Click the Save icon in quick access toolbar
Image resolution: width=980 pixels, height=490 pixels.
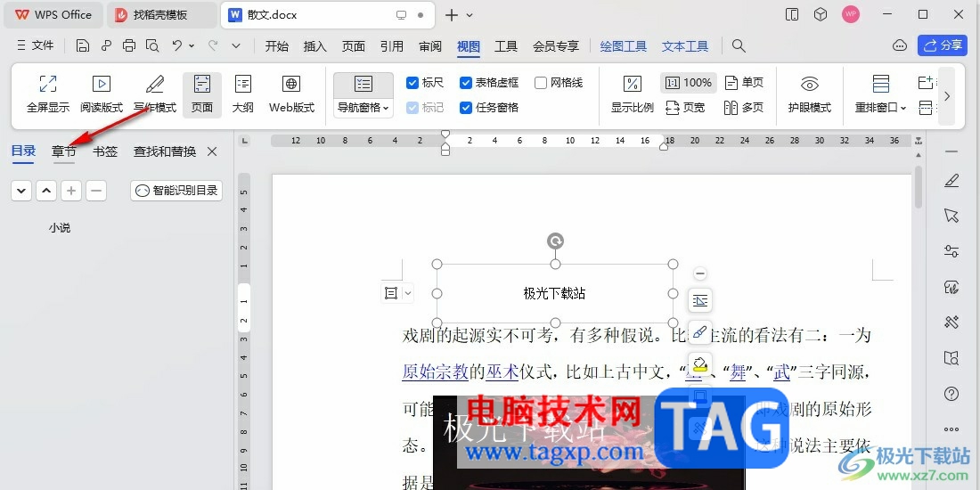83,45
